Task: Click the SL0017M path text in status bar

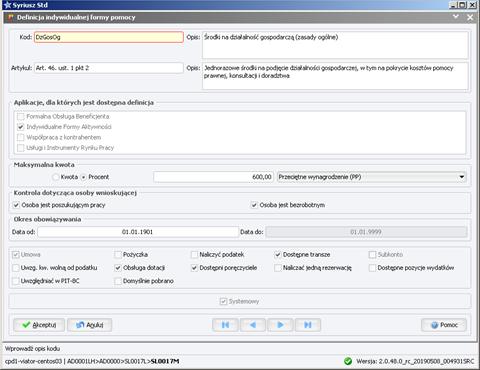Action: (x=165, y=361)
